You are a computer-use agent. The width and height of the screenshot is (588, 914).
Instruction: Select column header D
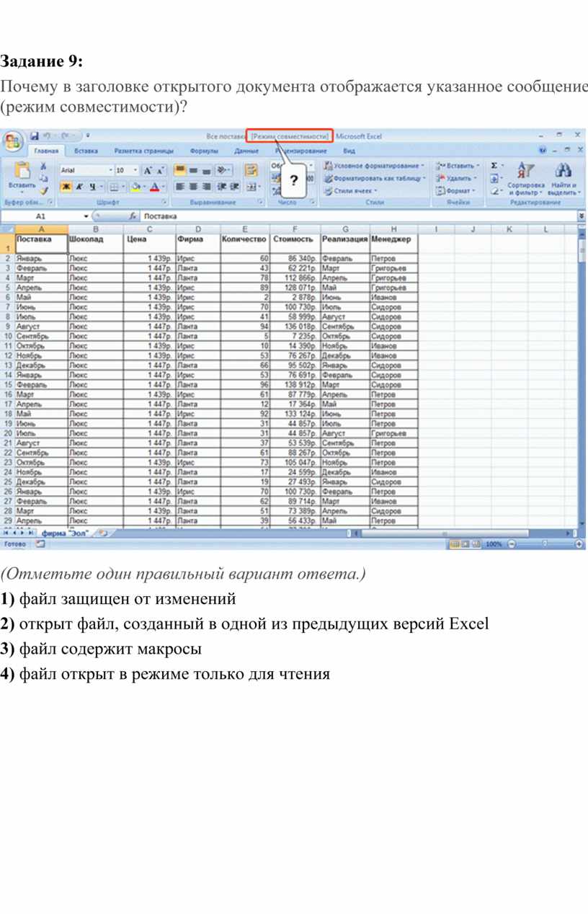coord(197,229)
